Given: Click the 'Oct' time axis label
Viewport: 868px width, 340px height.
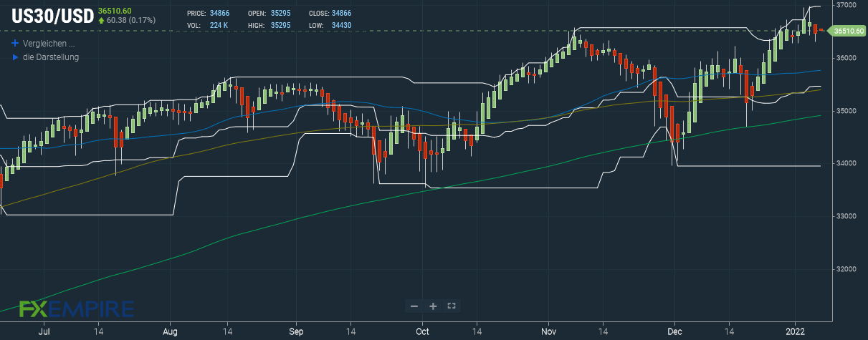Looking at the screenshot, I should tap(421, 332).
